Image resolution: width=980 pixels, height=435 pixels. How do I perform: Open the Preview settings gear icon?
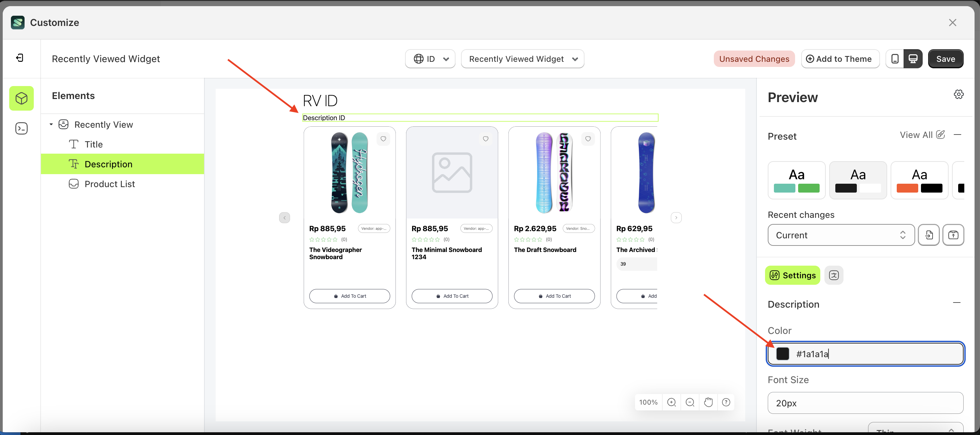(x=958, y=94)
